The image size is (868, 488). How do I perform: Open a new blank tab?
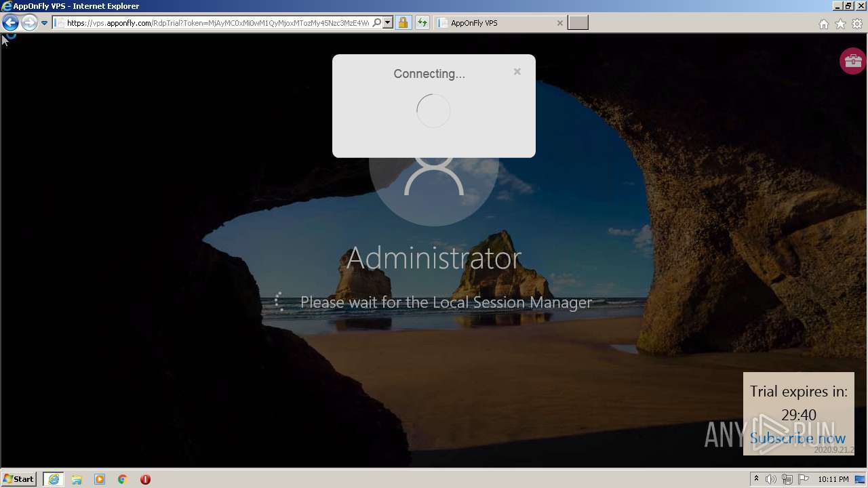coord(578,23)
